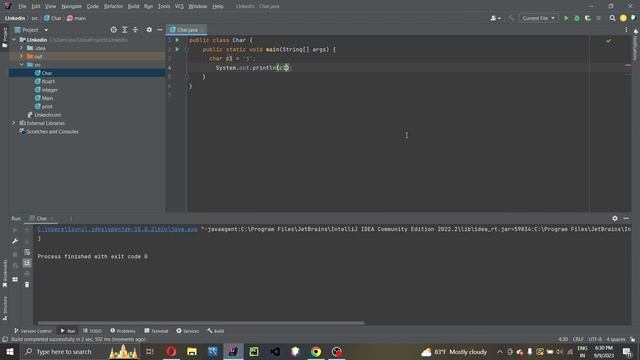Toggle Bookmarks tool window stripe button

(x=4, y=274)
